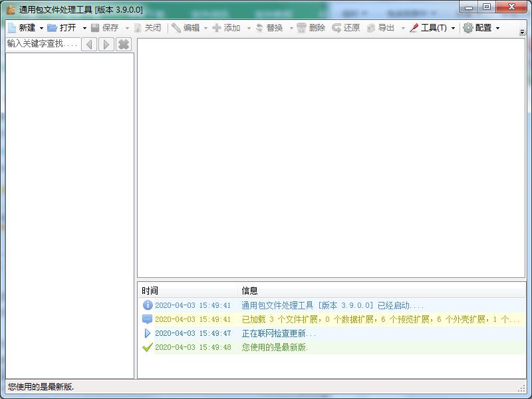This screenshot has height=399, width=532.
Task: Select log message 您使用的是最新版. in the list
Action: click(275, 347)
